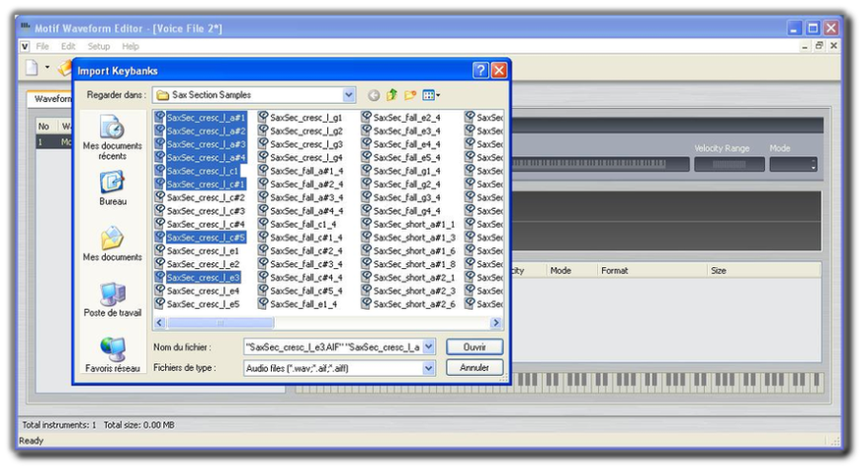Click the Format column header
The height and width of the screenshot is (474, 868).
(652, 270)
